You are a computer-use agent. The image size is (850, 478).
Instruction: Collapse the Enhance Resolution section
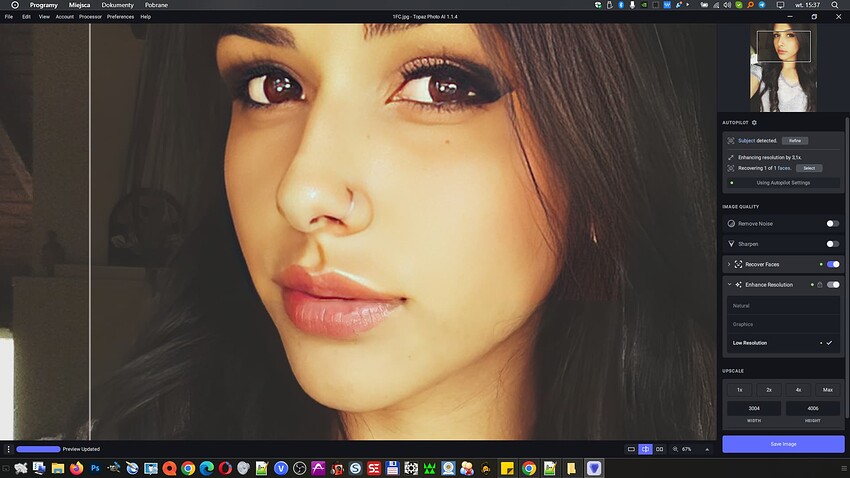tap(729, 285)
